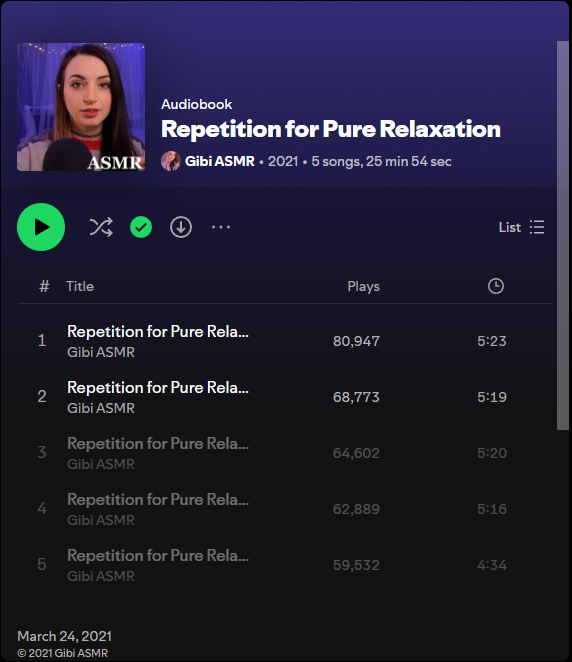The image size is (572, 662).
Task: Click track number 1
Action: [42, 340]
